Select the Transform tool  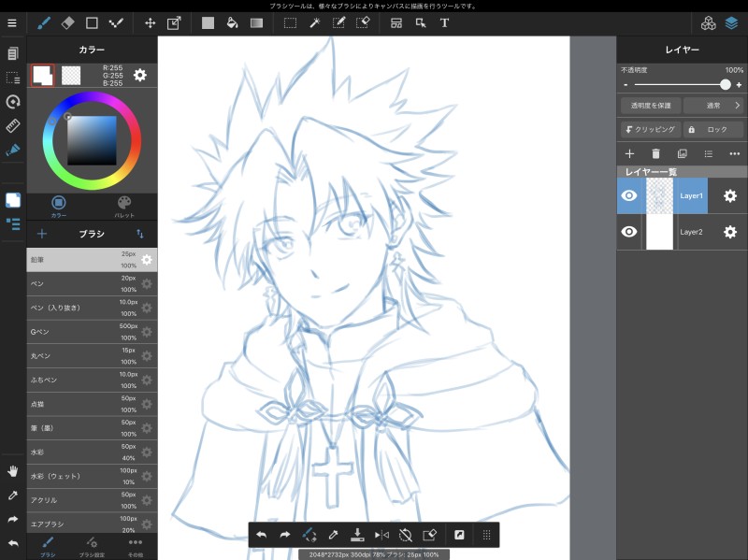tap(174, 22)
